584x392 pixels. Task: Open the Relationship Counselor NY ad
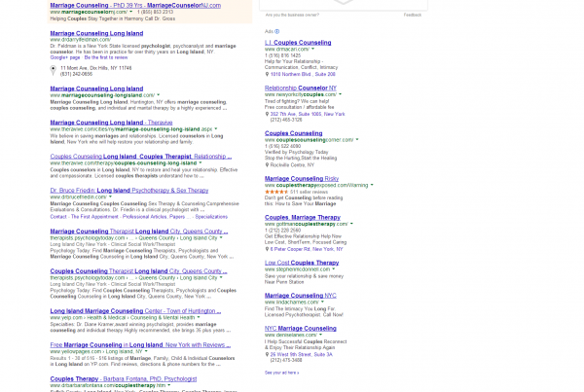pyautogui.click(x=301, y=88)
